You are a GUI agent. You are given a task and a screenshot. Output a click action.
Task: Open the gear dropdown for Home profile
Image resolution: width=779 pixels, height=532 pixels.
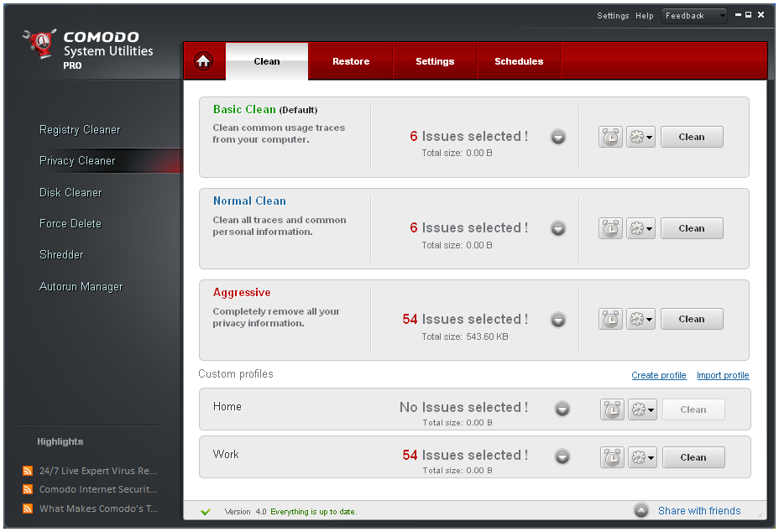642,409
